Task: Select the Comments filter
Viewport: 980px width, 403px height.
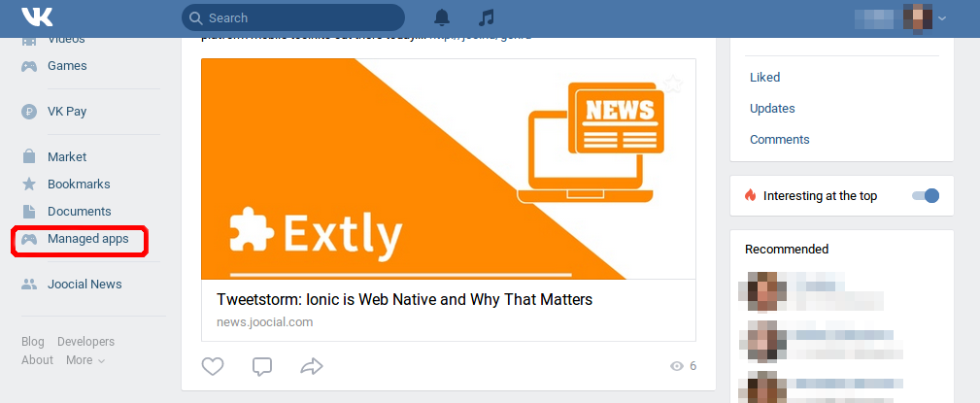Action: pos(779,139)
